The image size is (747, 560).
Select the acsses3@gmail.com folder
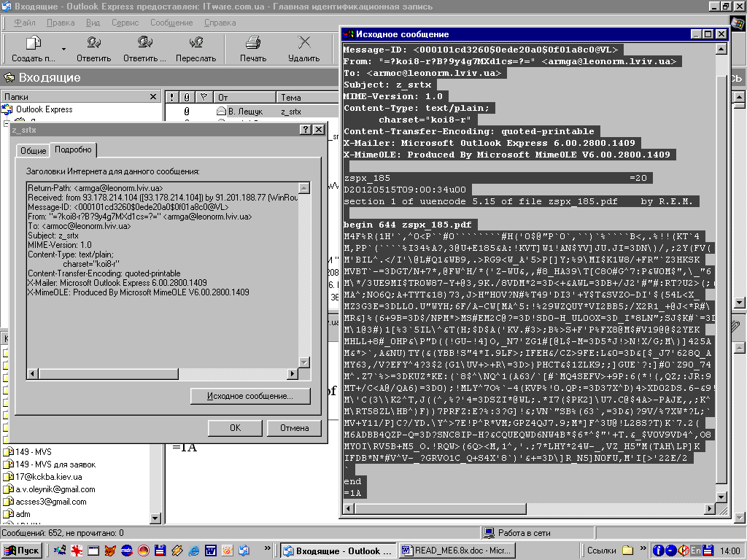click(51, 502)
